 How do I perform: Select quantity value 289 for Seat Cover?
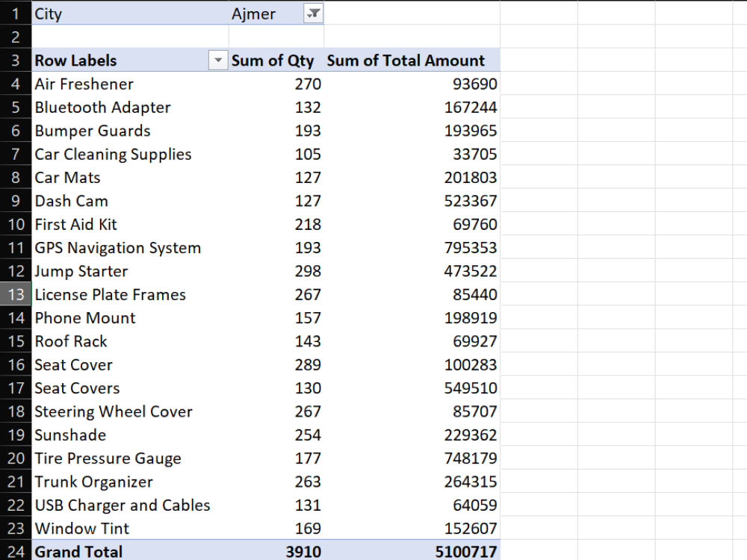[276, 364]
